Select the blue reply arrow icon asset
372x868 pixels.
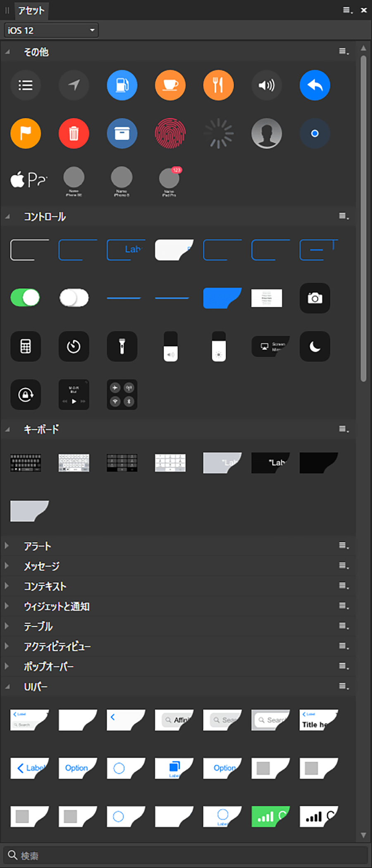(x=315, y=85)
